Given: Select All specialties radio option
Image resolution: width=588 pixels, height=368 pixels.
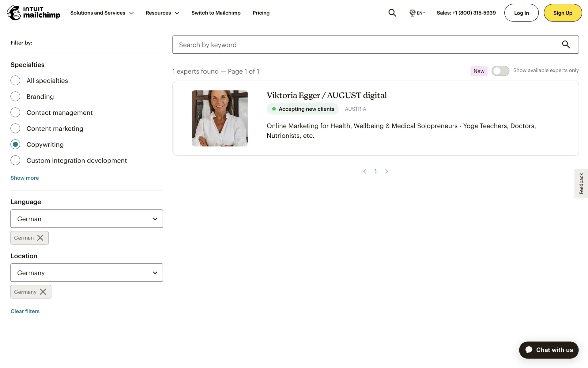Looking at the screenshot, I should 15,81.
